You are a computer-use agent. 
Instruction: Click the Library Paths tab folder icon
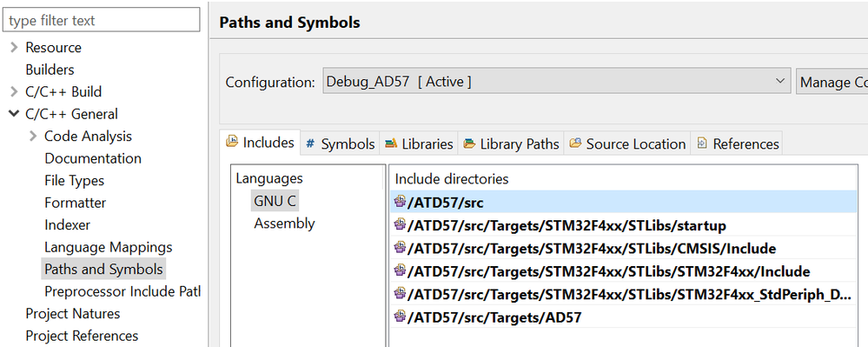469,143
